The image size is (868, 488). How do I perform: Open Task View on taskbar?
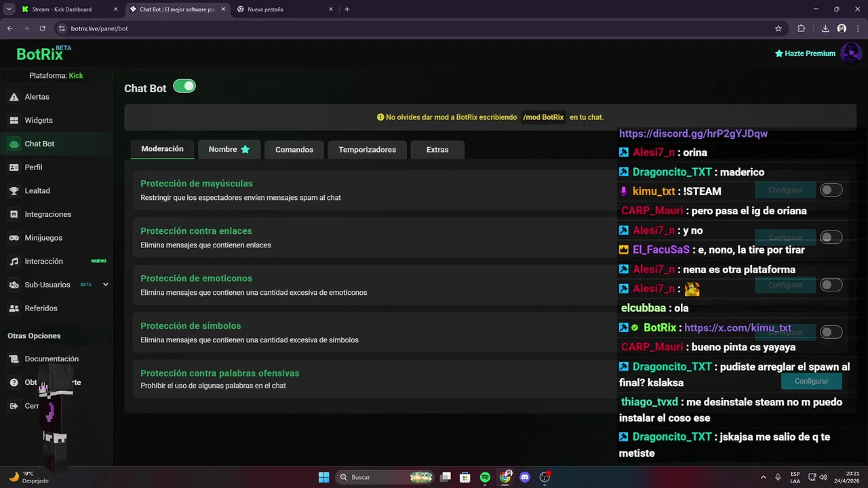point(446,477)
